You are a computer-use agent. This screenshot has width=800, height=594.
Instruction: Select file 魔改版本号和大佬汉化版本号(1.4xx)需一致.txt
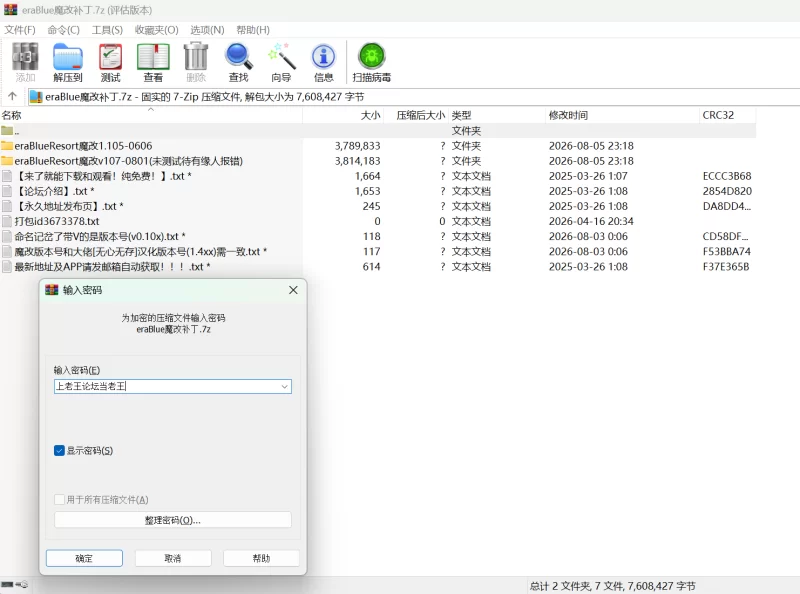140,252
